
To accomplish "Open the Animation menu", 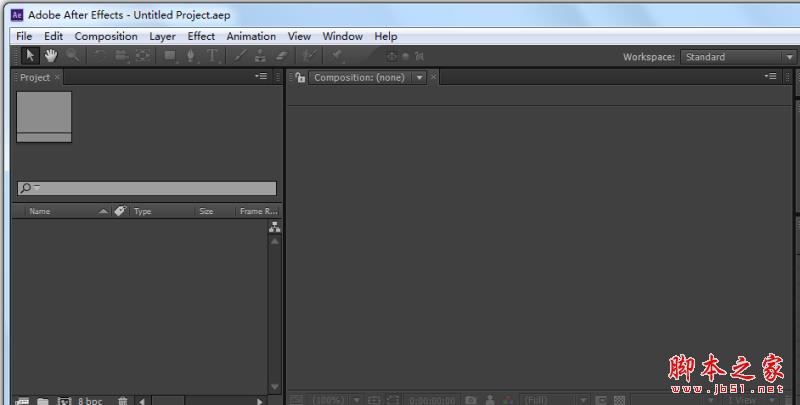I will click(x=251, y=36).
